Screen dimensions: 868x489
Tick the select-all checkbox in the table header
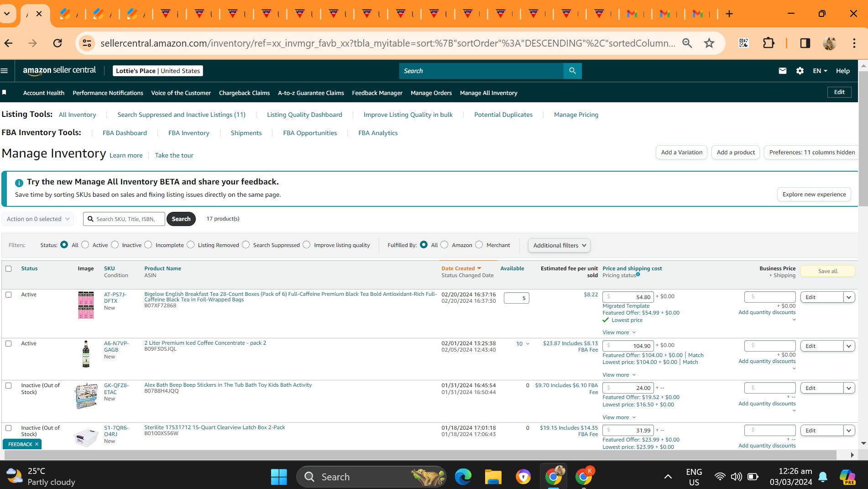(9, 268)
